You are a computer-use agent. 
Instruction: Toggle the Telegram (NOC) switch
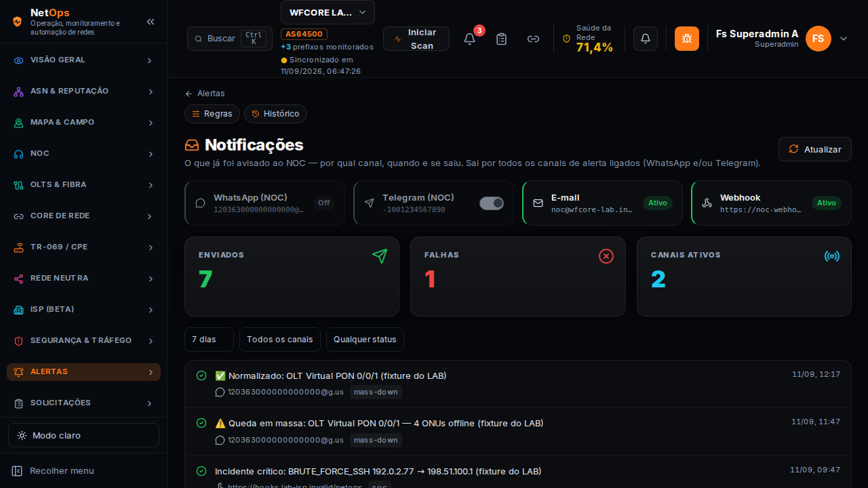(492, 203)
